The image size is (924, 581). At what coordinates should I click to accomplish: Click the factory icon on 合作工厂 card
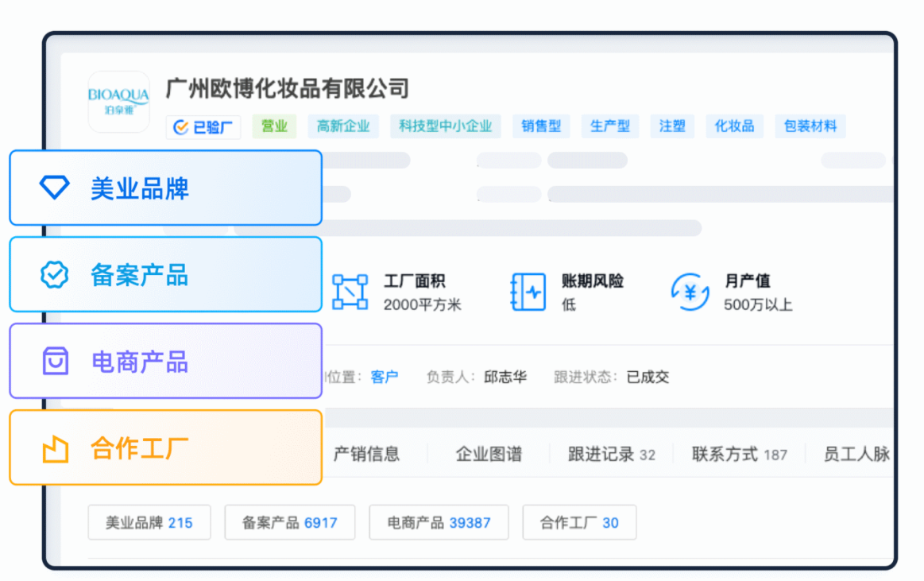55,448
